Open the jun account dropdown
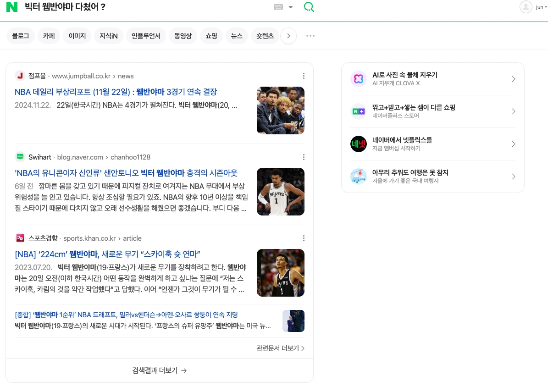Viewport: 548px width, 392px height. pyautogui.click(x=541, y=7)
